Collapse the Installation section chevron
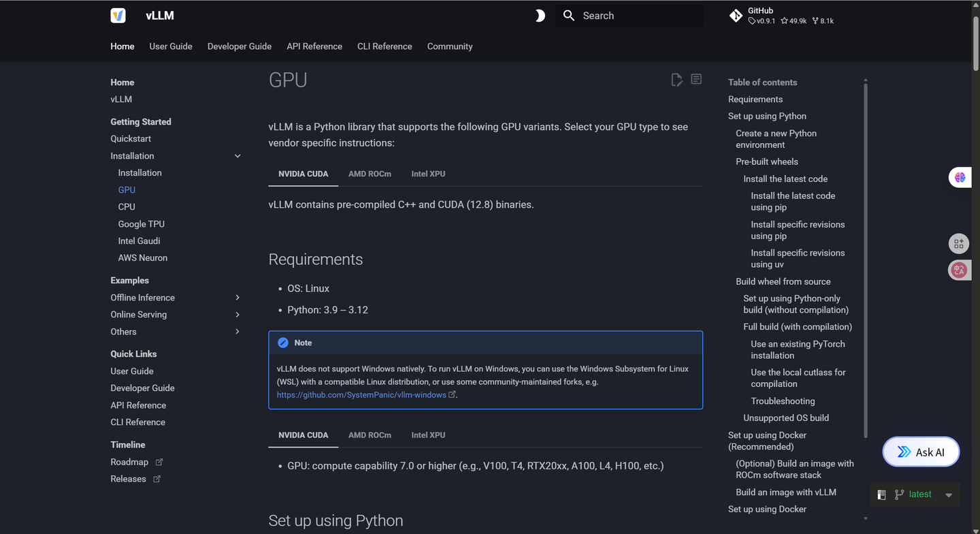This screenshot has height=534, width=980. pos(238,156)
